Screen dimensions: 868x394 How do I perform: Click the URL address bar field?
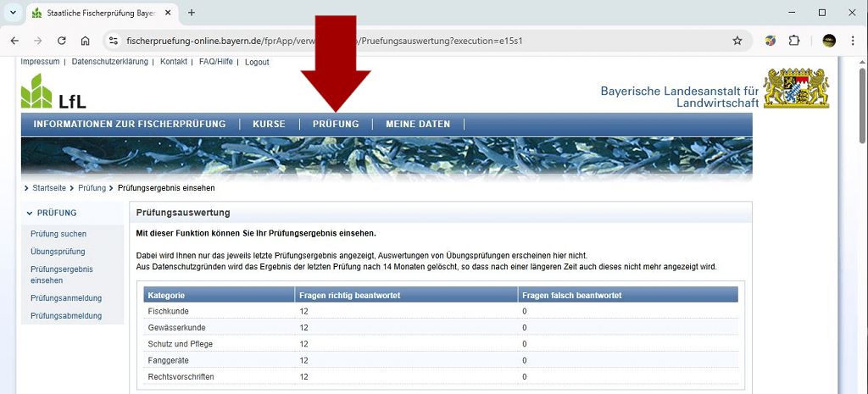[x=424, y=41]
